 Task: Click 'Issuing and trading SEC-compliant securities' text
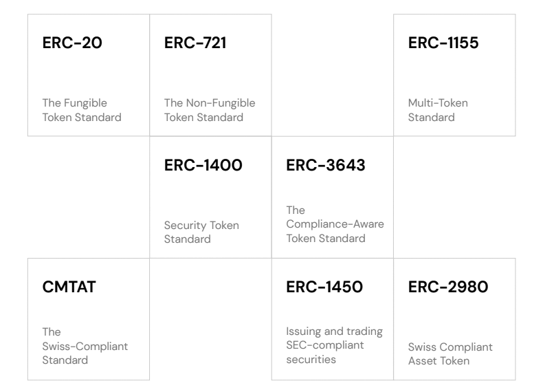point(334,345)
